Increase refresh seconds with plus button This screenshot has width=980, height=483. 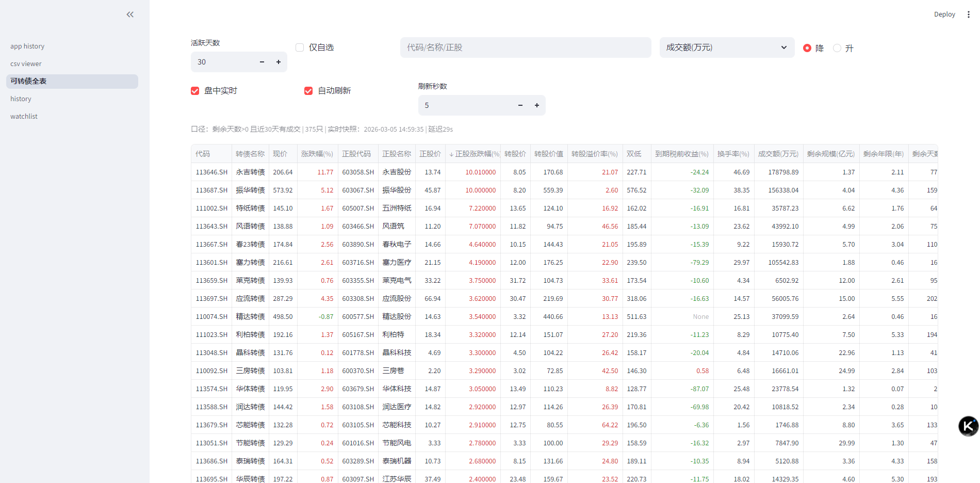pyautogui.click(x=537, y=105)
